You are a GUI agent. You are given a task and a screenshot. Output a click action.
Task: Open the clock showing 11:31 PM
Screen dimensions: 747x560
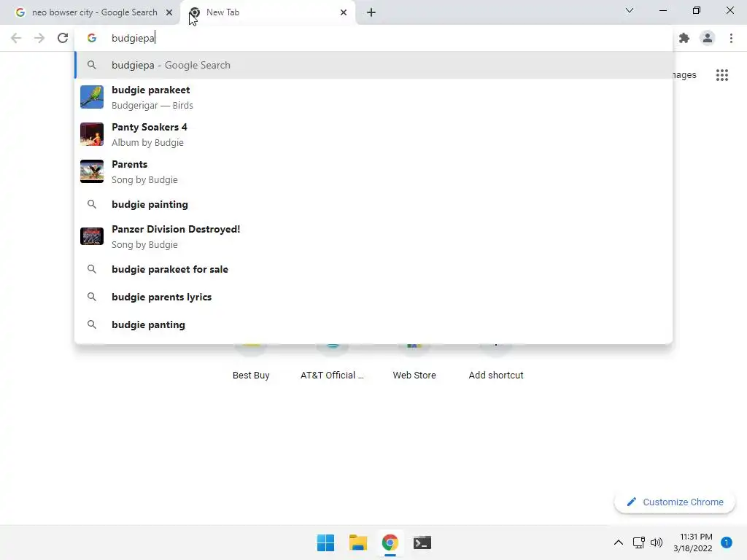693,542
